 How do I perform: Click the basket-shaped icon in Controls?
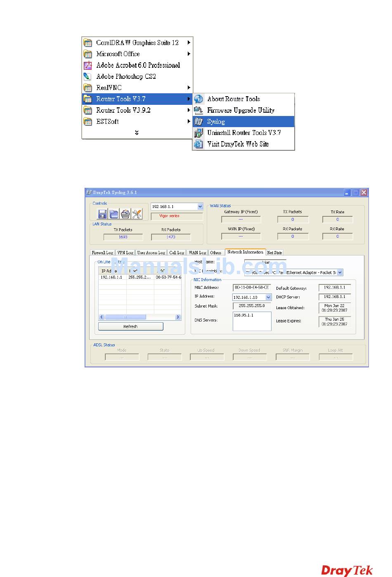click(x=125, y=214)
